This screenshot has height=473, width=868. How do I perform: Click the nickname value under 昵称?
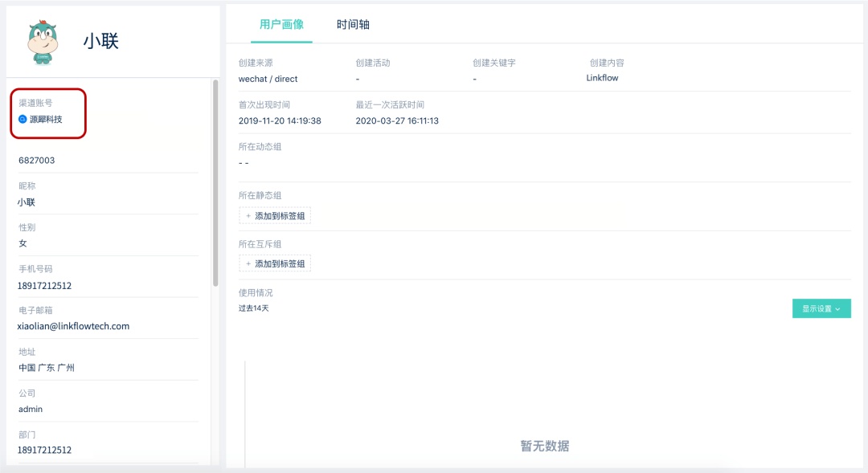point(27,202)
